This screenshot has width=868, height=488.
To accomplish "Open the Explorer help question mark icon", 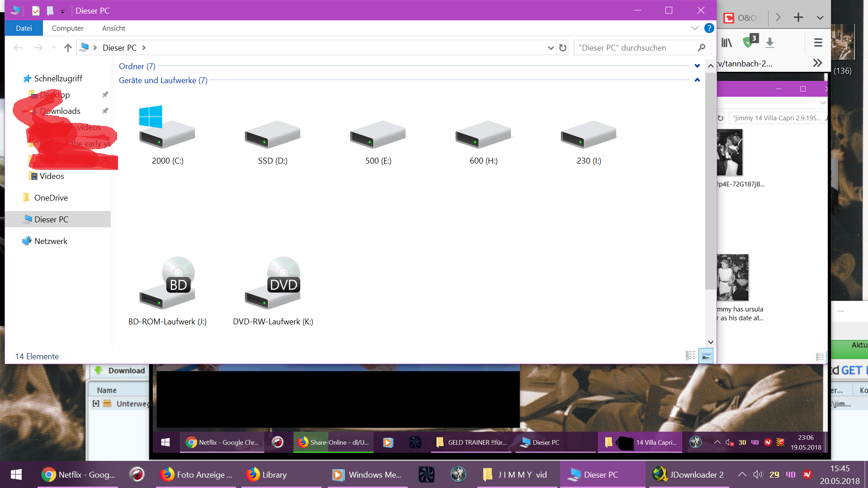I will click(x=709, y=28).
